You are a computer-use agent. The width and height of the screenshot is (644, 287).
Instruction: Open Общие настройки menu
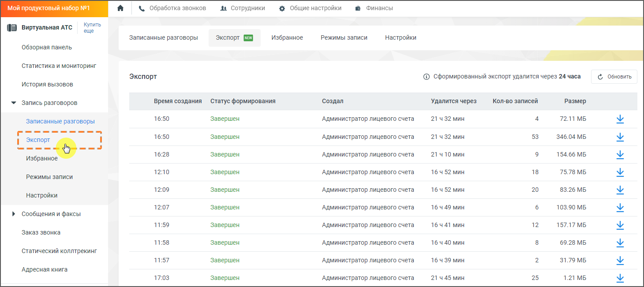(x=311, y=8)
